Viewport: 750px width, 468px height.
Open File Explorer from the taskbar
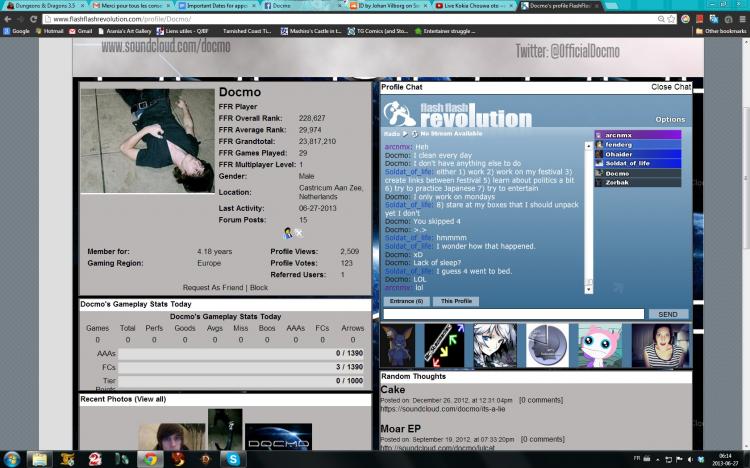pyautogui.click(x=39, y=459)
